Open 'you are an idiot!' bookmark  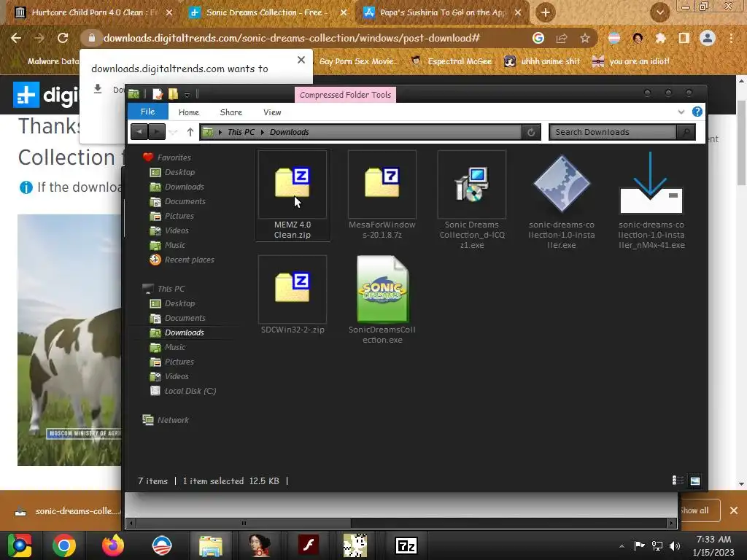click(630, 61)
